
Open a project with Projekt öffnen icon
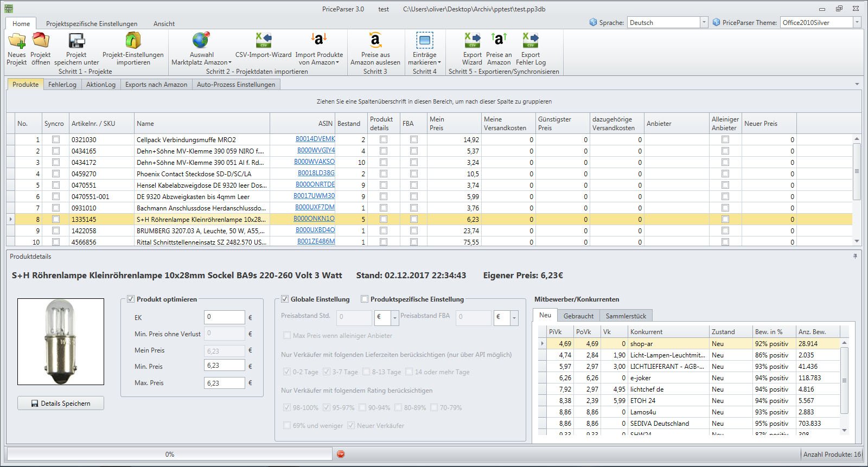coord(41,41)
